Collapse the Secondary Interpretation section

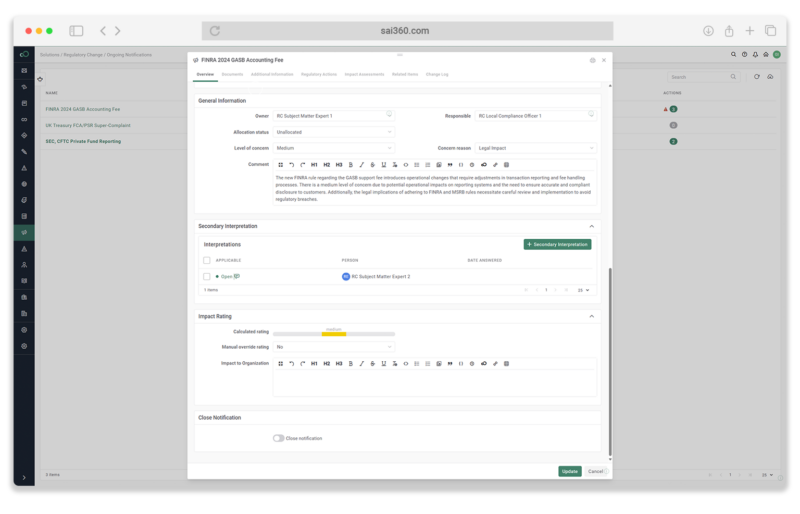(591, 226)
